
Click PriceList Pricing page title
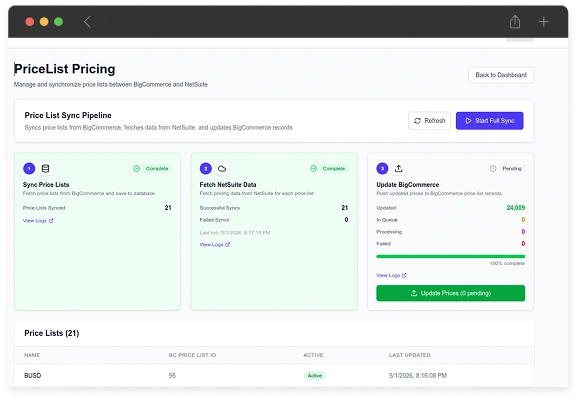(x=65, y=69)
